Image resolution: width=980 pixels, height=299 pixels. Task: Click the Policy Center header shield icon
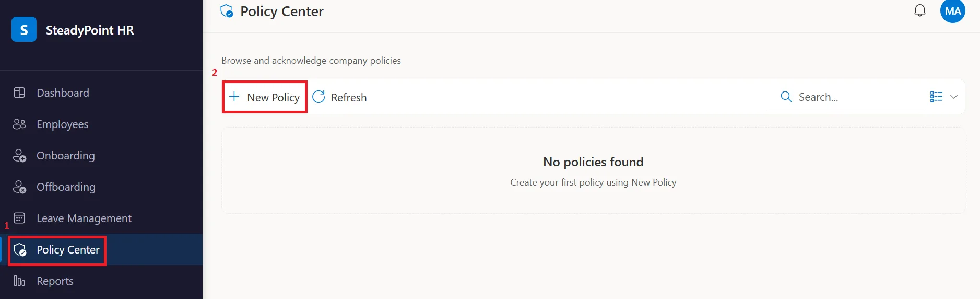click(227, 11)
